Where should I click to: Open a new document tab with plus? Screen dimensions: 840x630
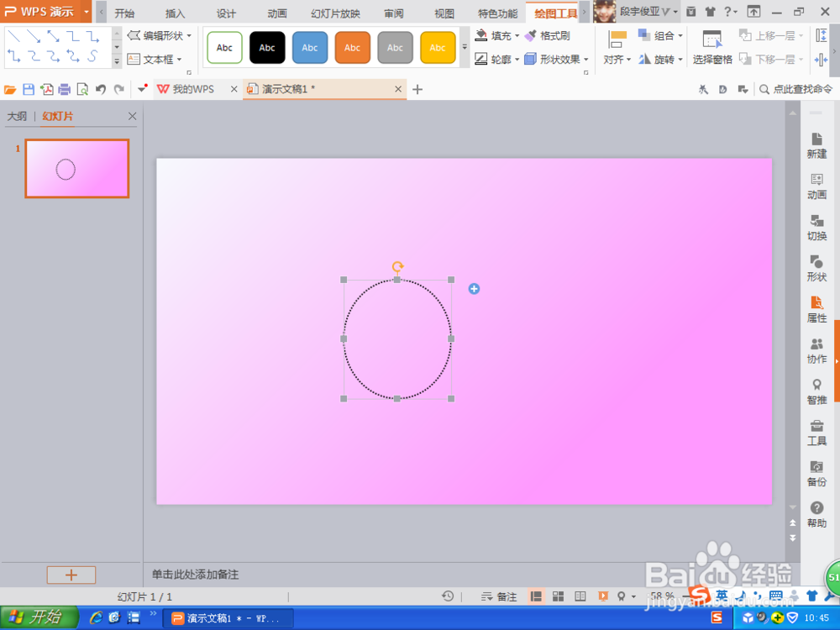coord(417,90)
